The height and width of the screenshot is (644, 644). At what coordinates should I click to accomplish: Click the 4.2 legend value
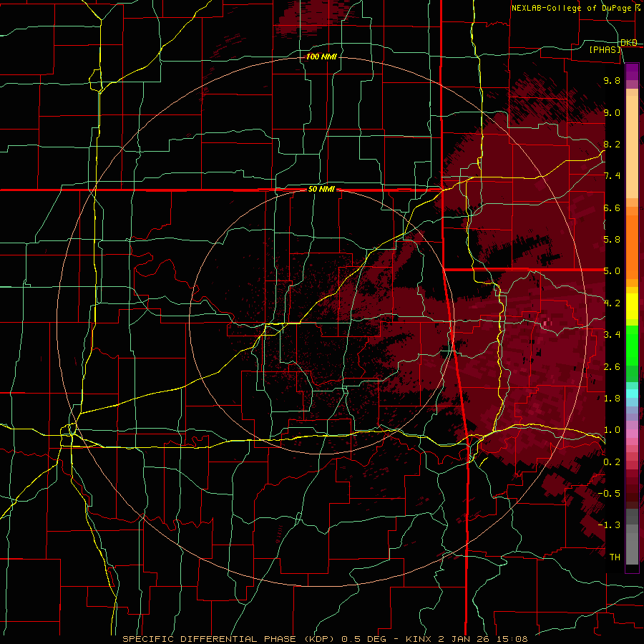612,303
